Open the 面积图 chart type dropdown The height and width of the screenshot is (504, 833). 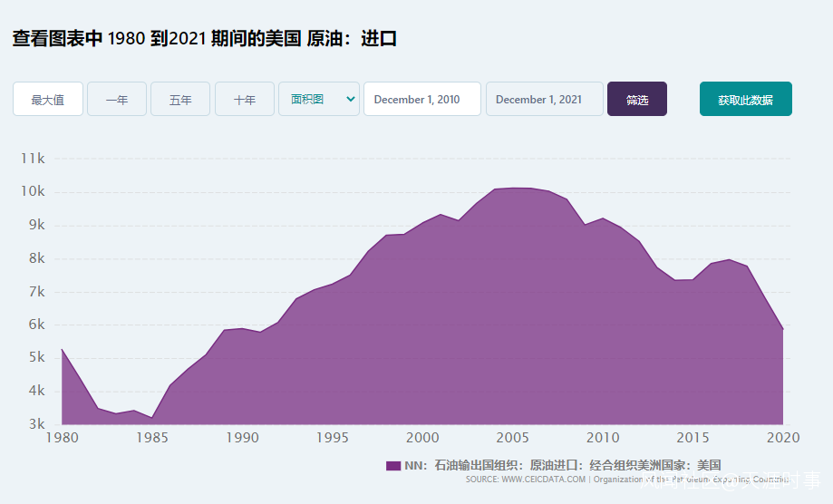pos(319,99)
